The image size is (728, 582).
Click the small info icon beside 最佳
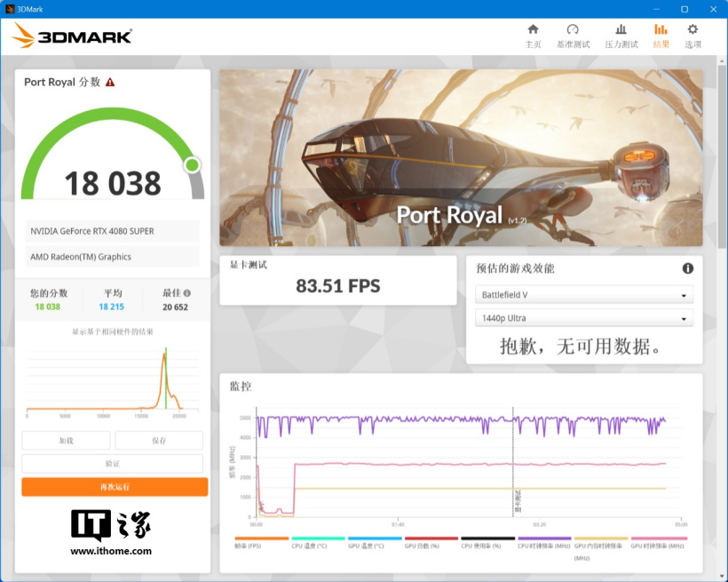pos(186,292)
